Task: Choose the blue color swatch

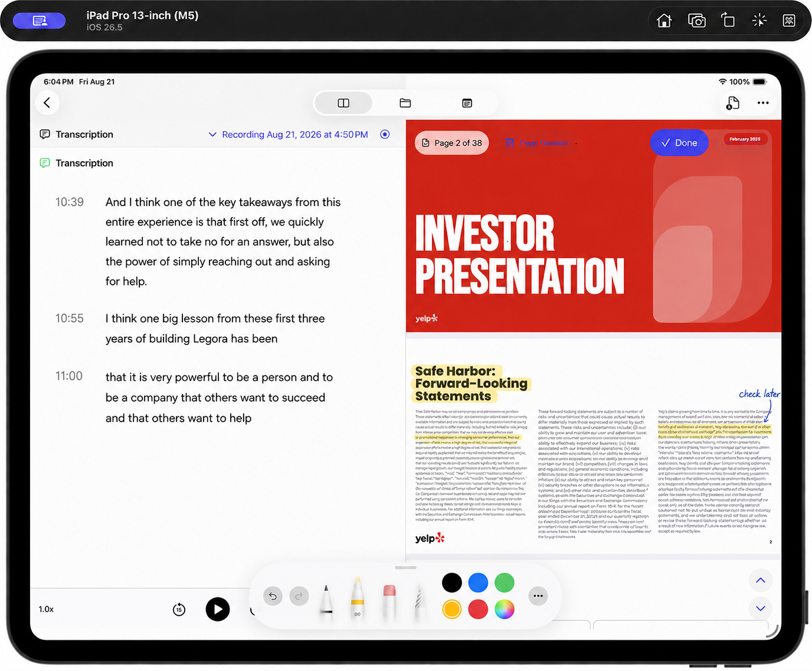Action: point(478,583)
